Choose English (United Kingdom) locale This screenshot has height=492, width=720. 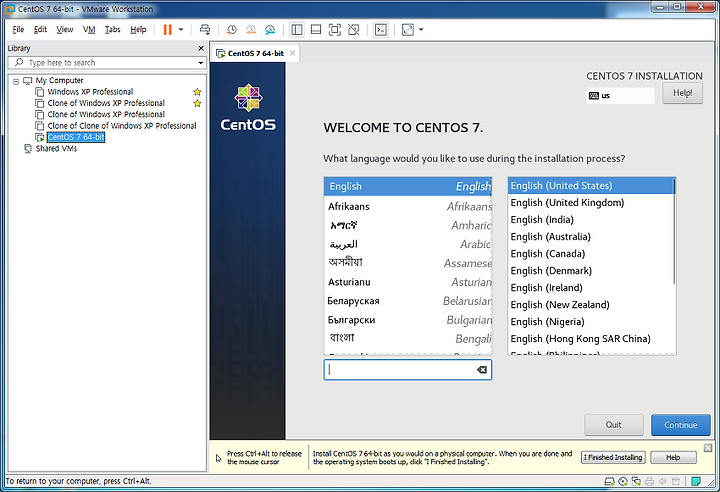591,203
